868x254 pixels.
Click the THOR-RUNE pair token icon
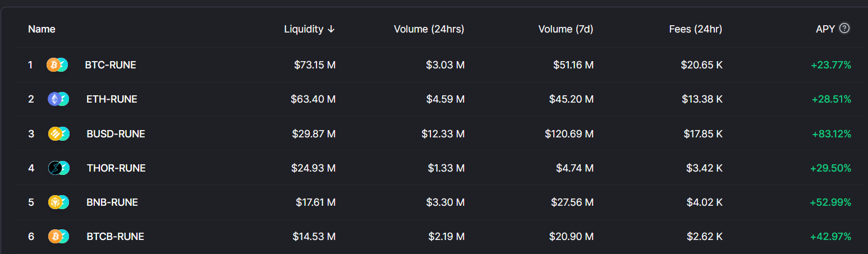point(58,168)
